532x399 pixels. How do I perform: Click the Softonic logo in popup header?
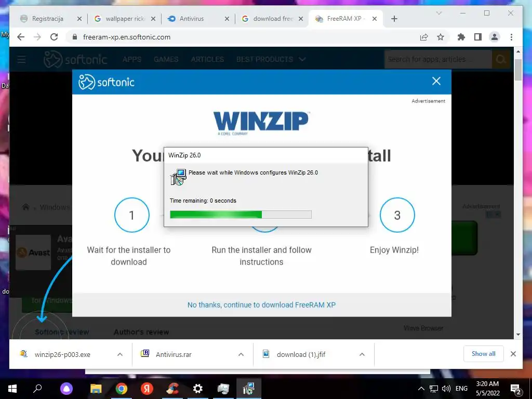point(107,82)
